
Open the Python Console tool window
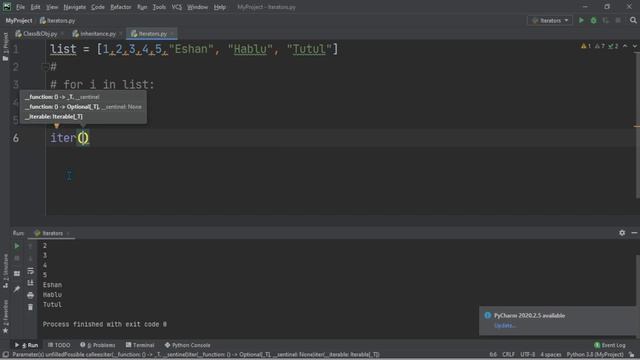(187, 345)
